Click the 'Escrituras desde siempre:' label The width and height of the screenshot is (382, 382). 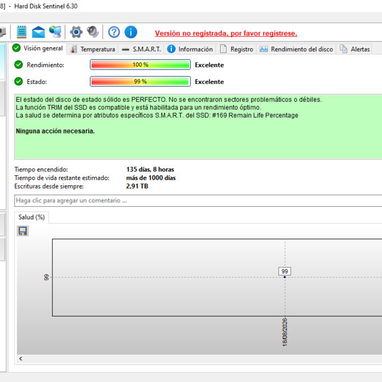pos(49,186)
